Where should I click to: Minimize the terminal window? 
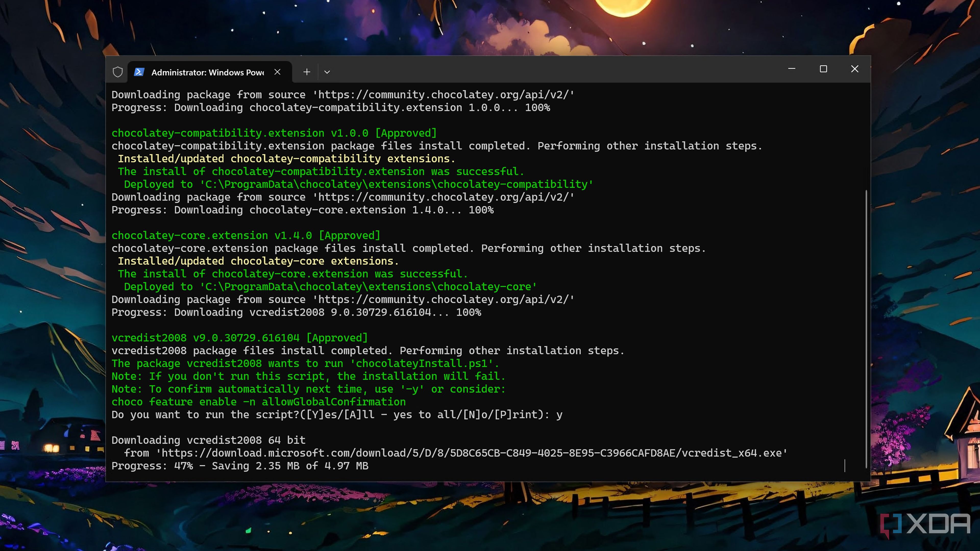pos(792,69)
